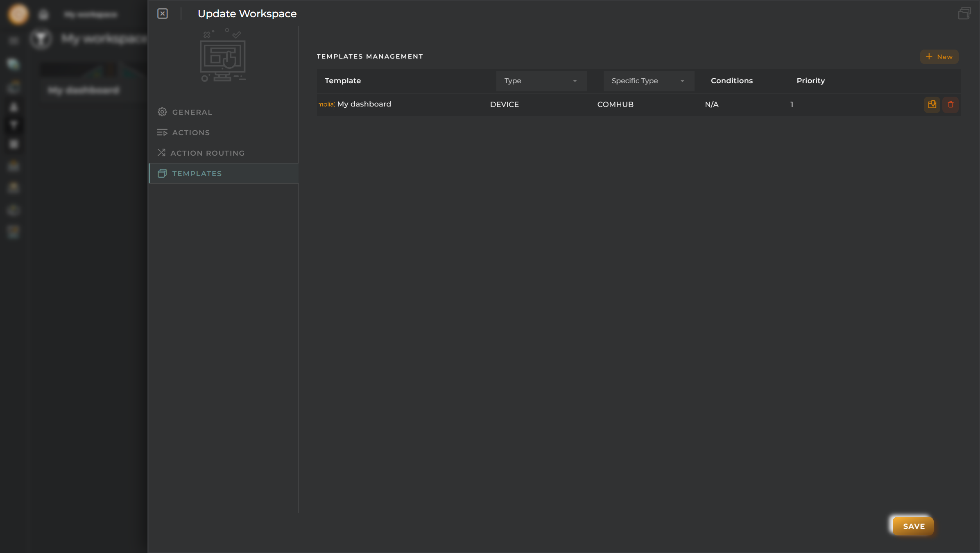Select the ACTIONS tab in left panel
The image size is (980, 553).
190,132
